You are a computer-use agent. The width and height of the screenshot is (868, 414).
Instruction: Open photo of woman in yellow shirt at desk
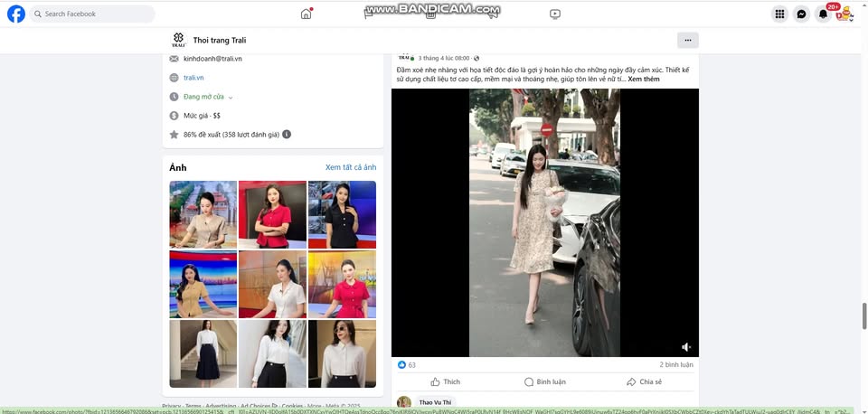point(203,285)
